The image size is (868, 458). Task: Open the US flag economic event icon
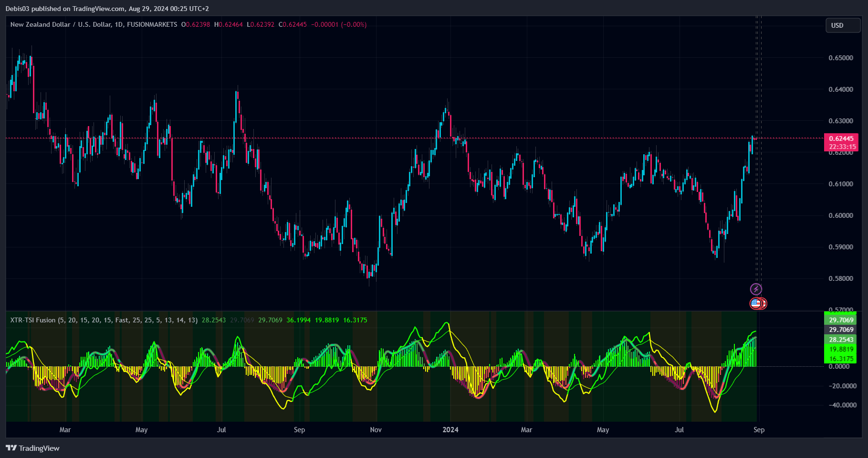tap(755, 303)
